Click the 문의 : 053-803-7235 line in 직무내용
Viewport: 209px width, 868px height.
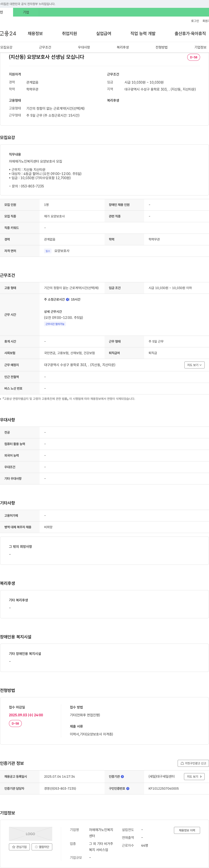tap(26, 186)
